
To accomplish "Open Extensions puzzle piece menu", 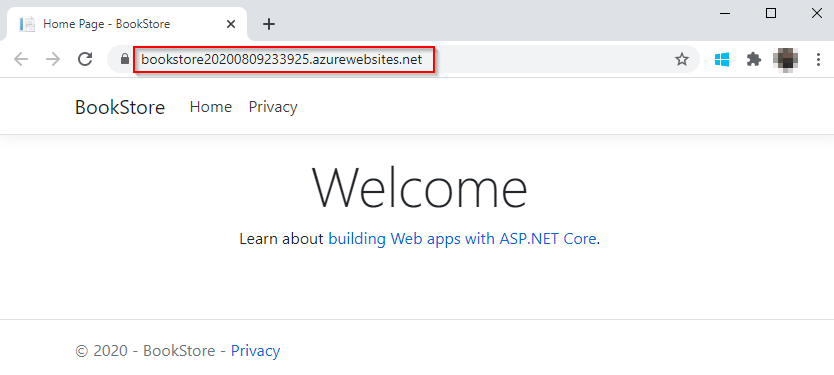I will pyautogui.click(x=754, y=60).
